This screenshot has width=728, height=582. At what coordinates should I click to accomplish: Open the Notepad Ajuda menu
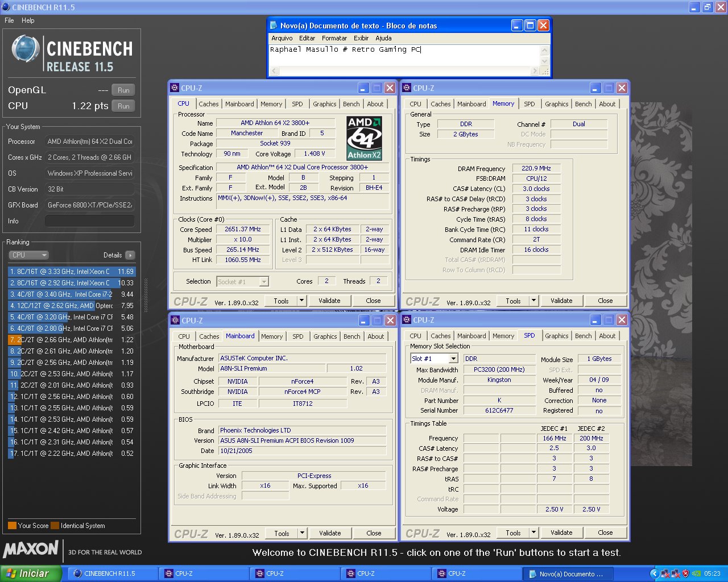click(x=383, y=38)
